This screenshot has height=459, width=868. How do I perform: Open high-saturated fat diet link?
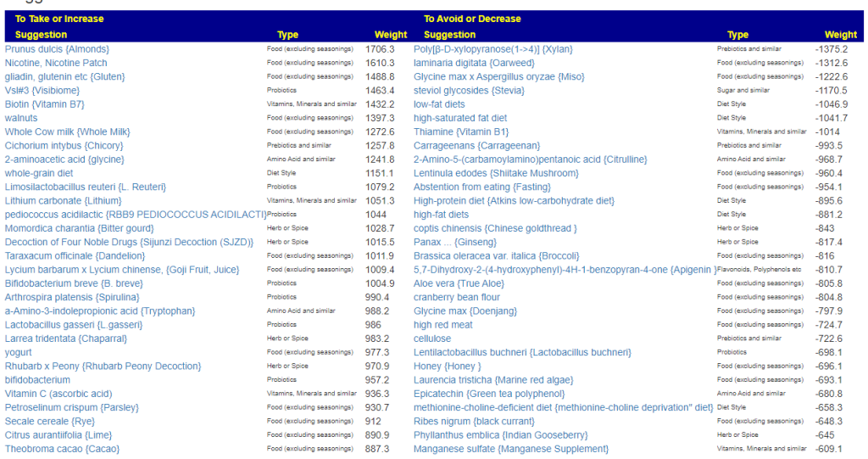[x=460, y=118]
